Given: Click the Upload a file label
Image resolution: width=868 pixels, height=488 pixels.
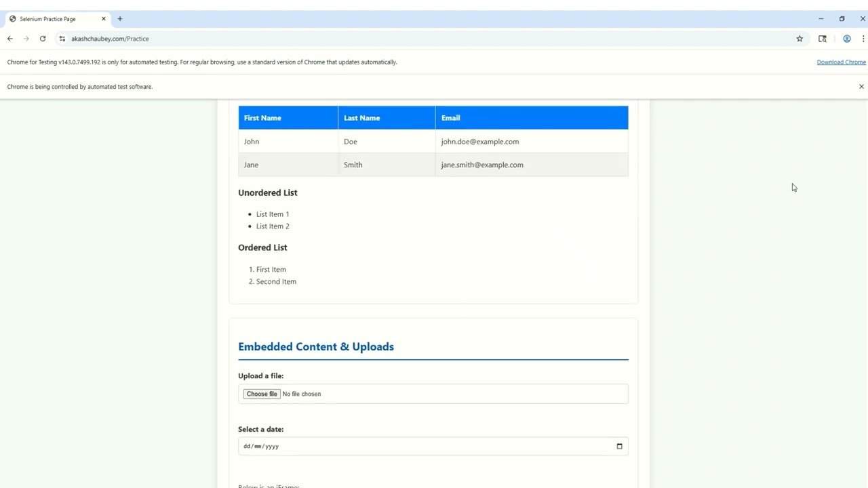Looking at the screenshot, I should [260, 375].
